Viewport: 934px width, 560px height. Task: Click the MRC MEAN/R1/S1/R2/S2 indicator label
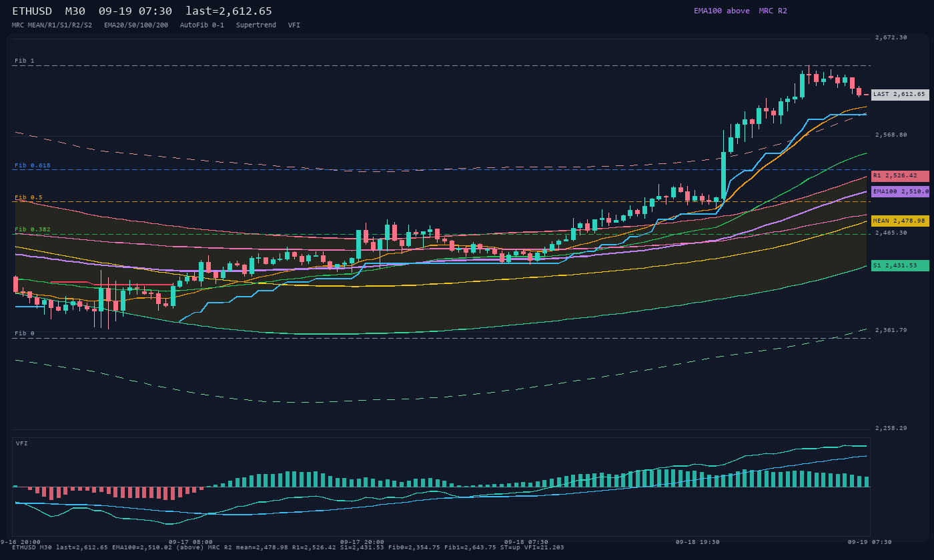point(52,25)
